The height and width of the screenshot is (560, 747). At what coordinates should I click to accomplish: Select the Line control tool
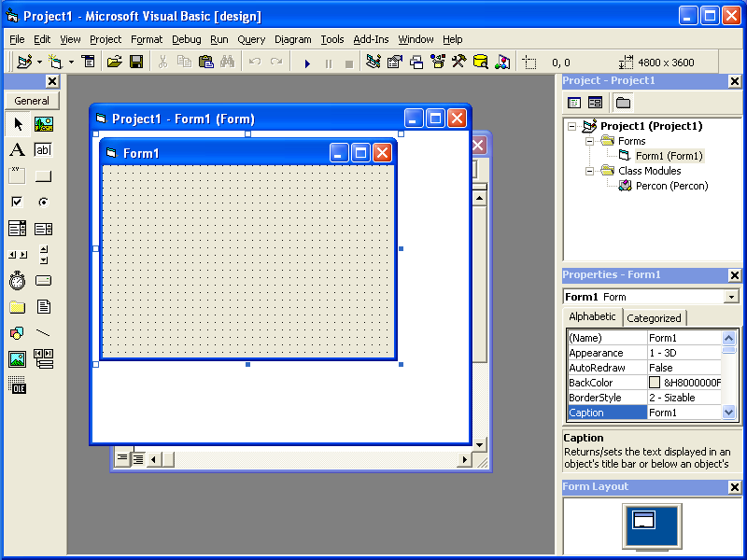[43, 333]
